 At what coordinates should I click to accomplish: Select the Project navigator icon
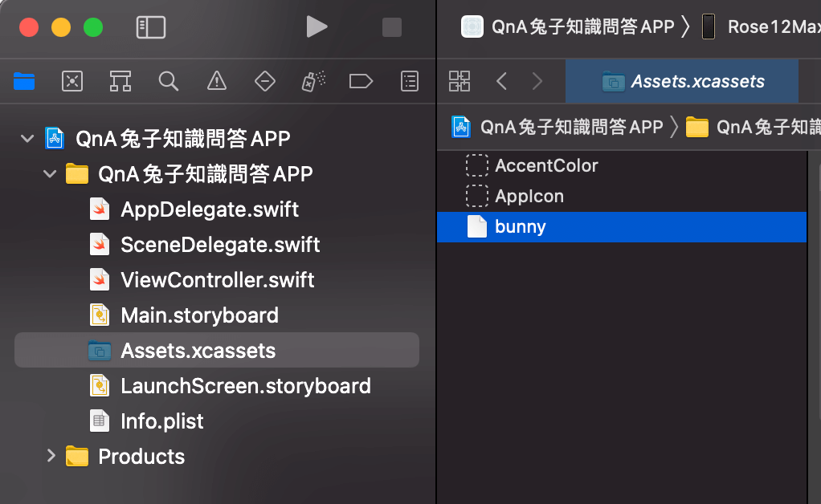[24, 81]
